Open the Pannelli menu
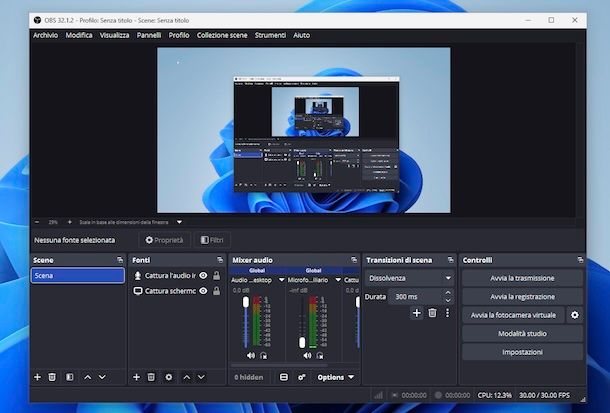The image size is (610, 413). [149, 35]
